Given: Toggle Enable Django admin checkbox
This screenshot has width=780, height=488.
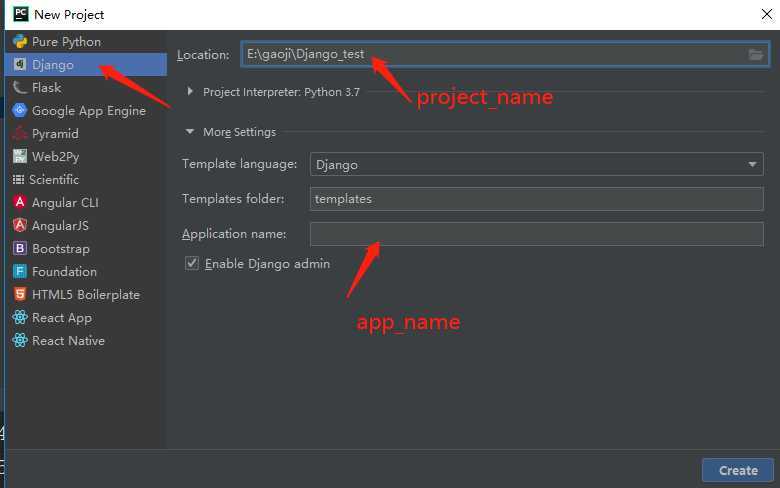Looking at the screenshot, I should [x=192, y=263].
